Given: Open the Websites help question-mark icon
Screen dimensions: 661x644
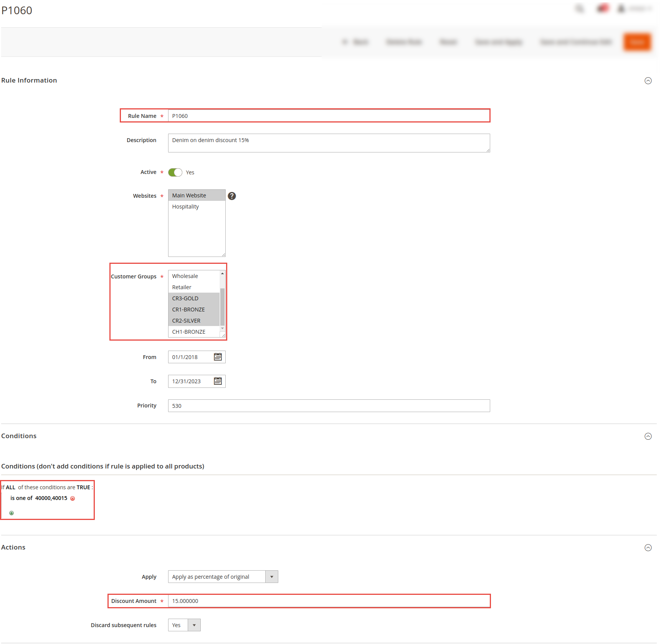Looking at the screenshot, I should point(232,196).
